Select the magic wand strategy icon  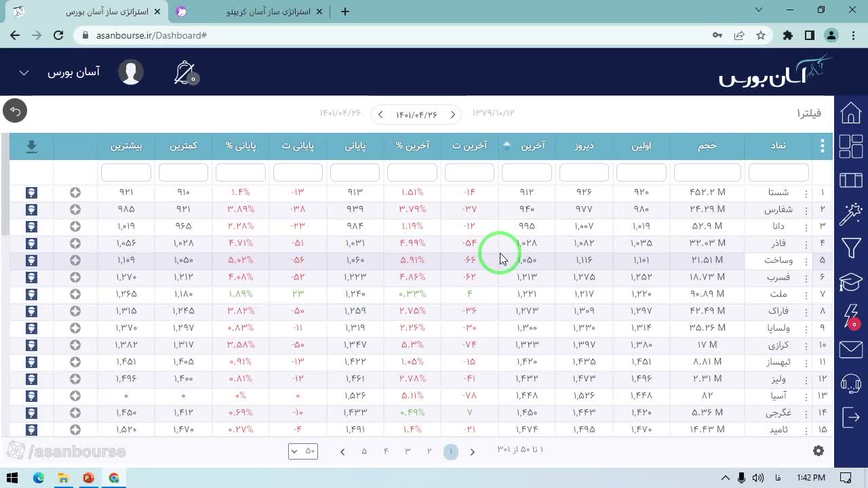(850, 214)
